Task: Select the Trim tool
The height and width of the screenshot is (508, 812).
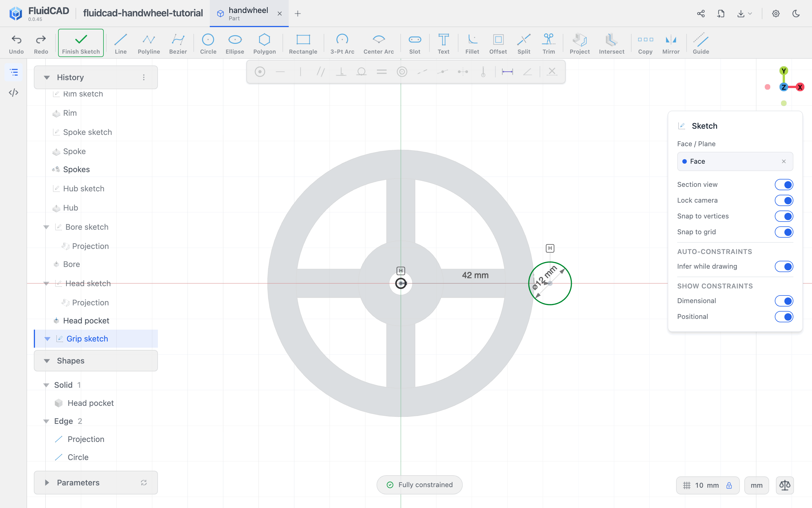Action: pos(549,43)
